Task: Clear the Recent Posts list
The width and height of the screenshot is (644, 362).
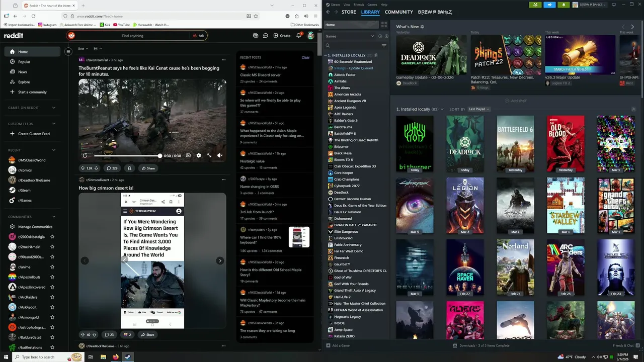Action: [305, 57]
